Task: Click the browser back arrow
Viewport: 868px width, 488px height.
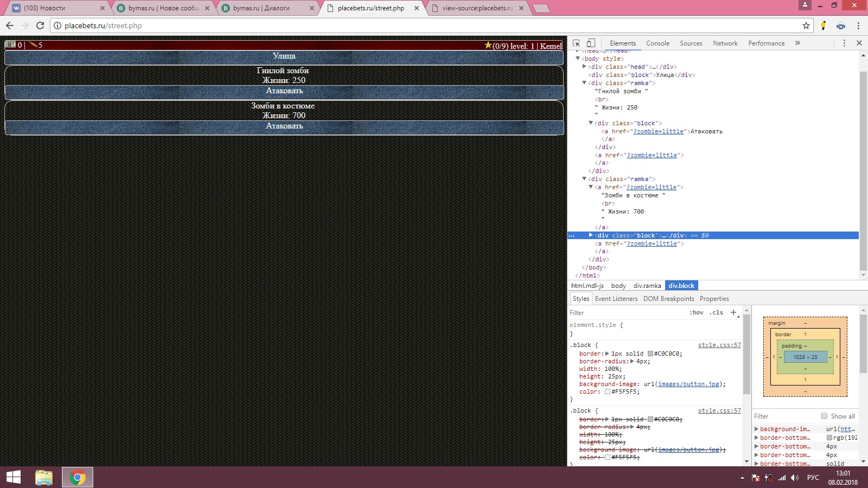Action: 10,25
